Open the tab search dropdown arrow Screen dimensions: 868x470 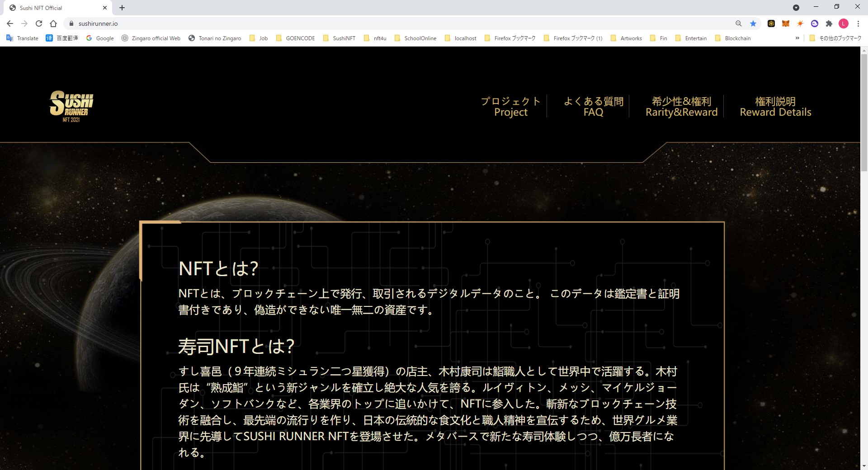pos(796,8)
